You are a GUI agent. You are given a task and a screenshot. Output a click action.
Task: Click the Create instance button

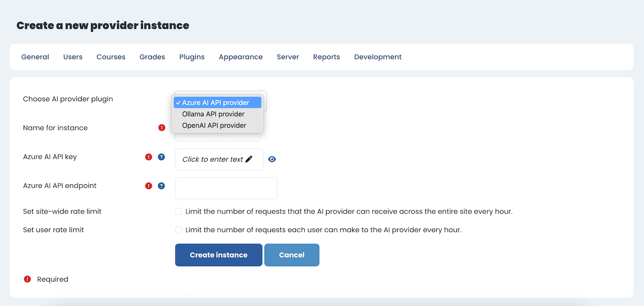click(219, 255)
